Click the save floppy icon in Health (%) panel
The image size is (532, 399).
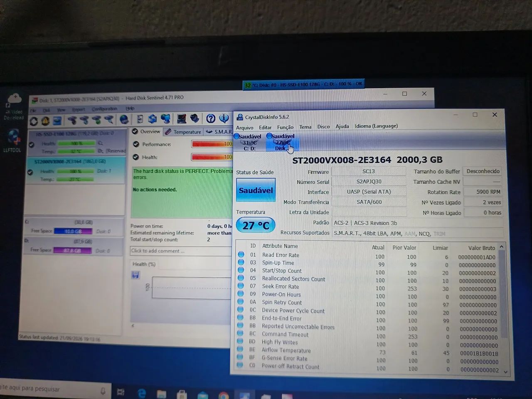135,275
